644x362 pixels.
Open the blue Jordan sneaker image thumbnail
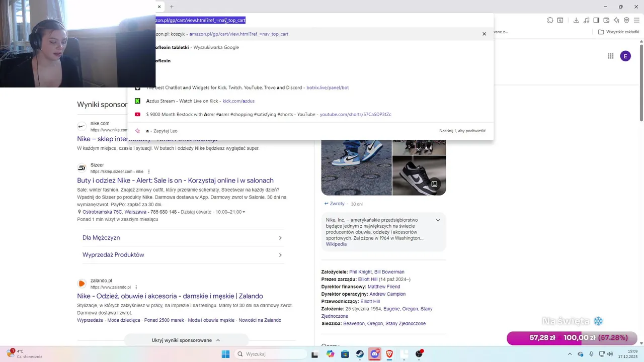coord(356,167)
